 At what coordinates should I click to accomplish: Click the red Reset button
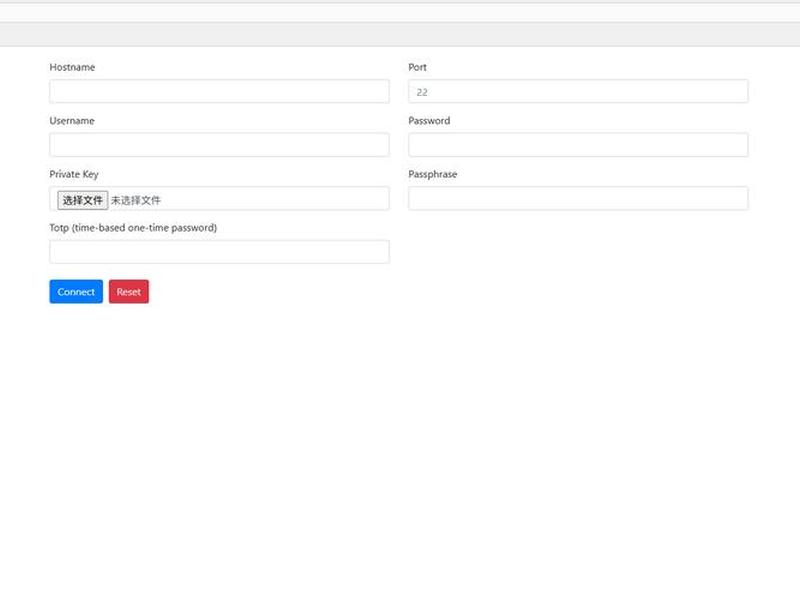click(x=129, y=291)
